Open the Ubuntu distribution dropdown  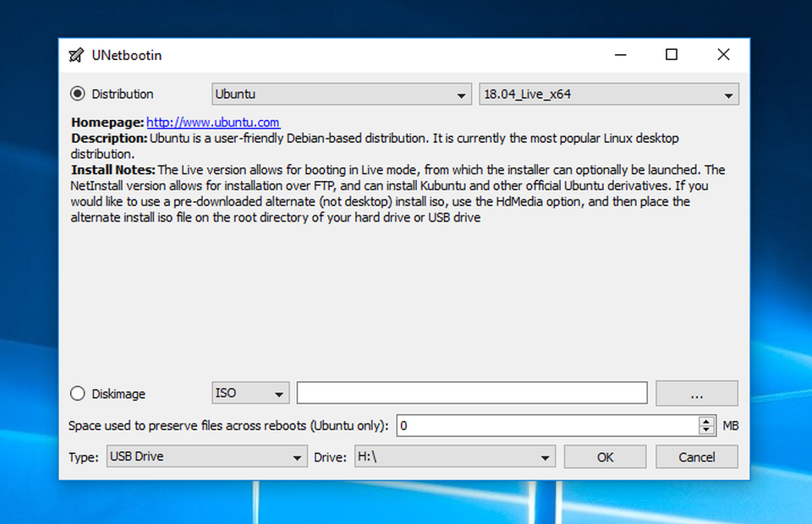pyautogui.click(x=341, y=94)
